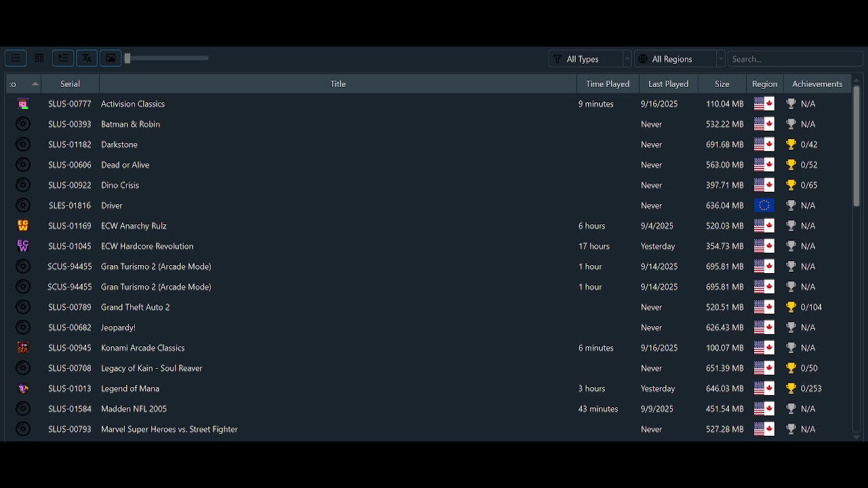Open the All Regions filter dropdown
Screen dimensions: 868x488
pyautogui.click(x=680, y=59)
